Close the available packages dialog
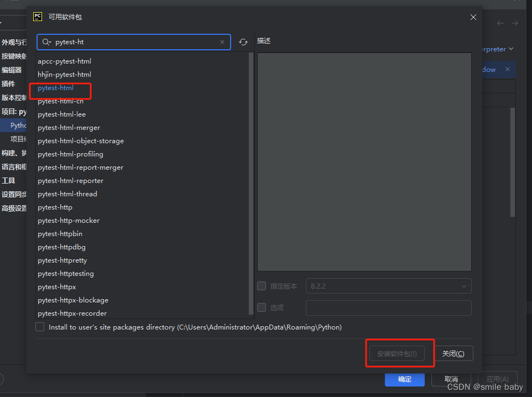 click(x=473, y=17)
